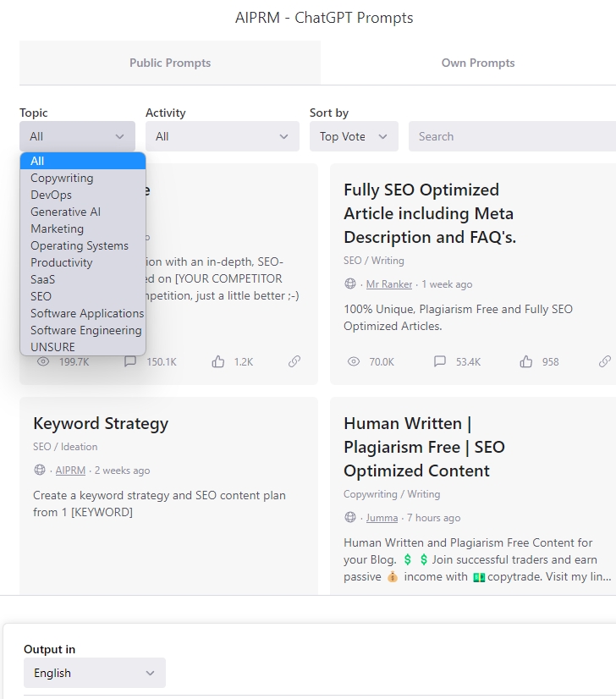The width and height of the screenshot is (616, 699).
Task: Click globe icon beside Jumma
Action: 350,517
